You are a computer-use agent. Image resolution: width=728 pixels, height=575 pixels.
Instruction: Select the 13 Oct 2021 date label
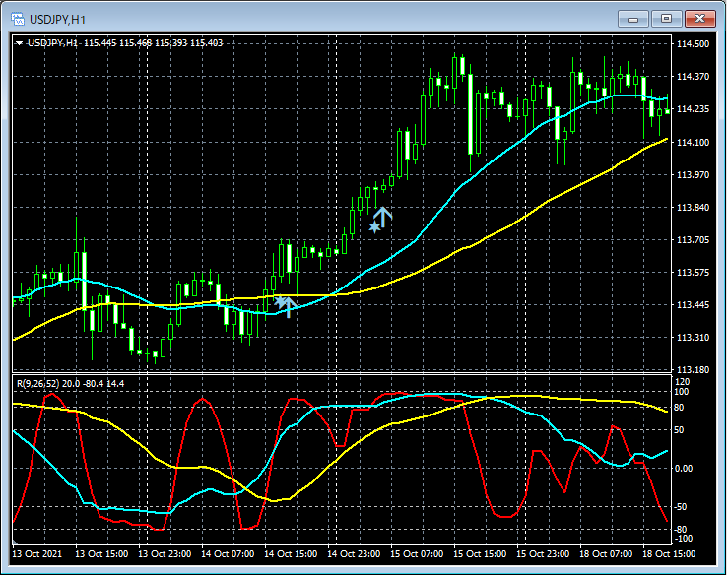pyautogui.click(x=39, y=554)
